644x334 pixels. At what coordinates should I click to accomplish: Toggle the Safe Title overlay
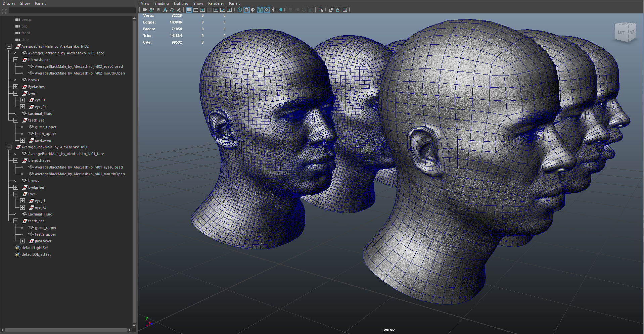point(229,10)
